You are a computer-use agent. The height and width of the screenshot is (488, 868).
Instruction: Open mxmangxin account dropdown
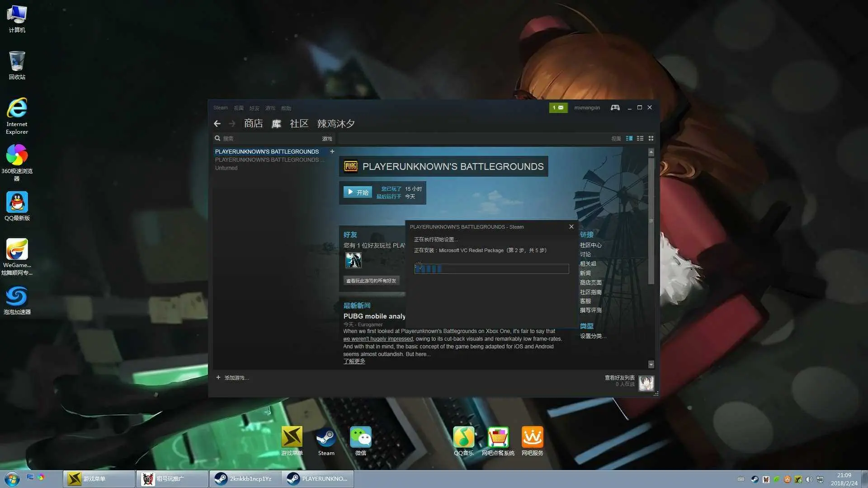(x=587, y=108)
